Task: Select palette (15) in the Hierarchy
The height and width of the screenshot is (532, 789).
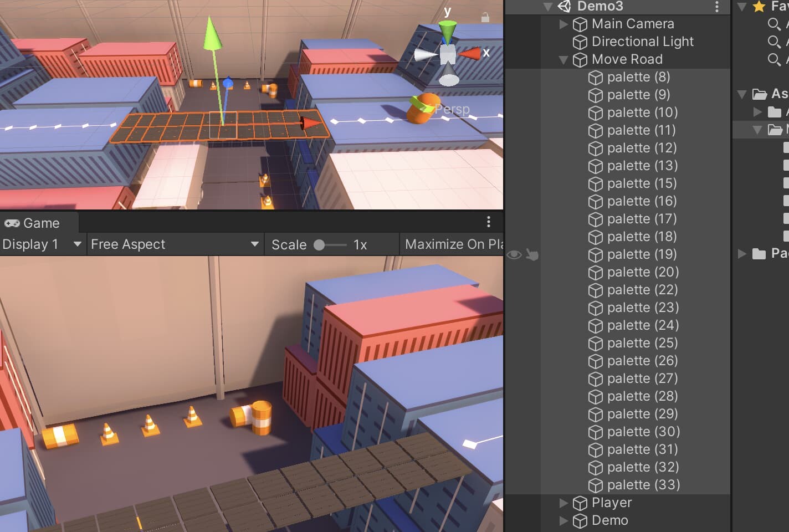Action: pos(642,183)
